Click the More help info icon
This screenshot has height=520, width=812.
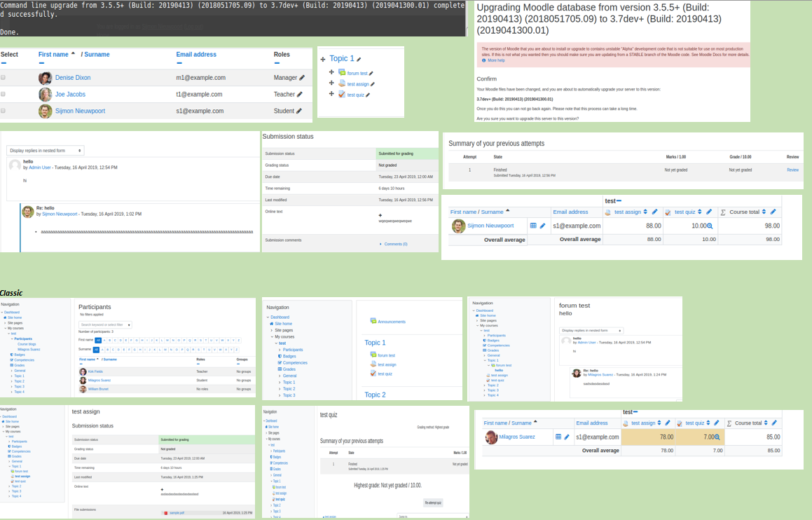tap(483, 60)
